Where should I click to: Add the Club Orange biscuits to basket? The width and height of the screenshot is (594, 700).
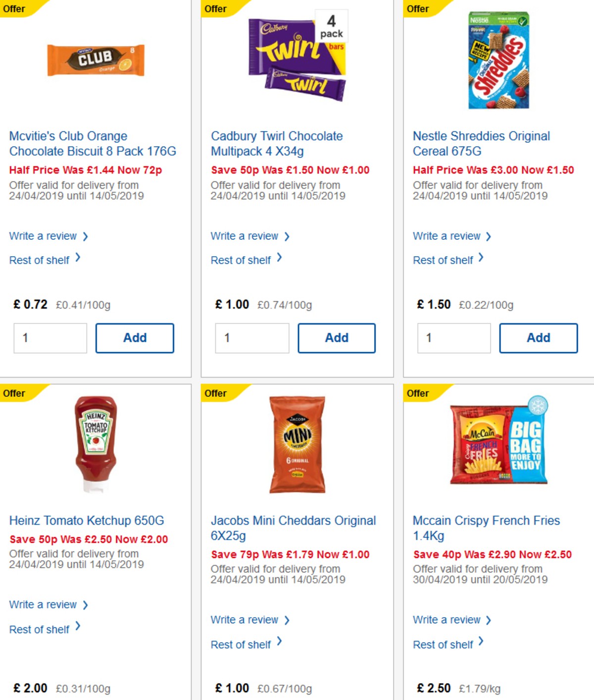[x=135, y=337]
